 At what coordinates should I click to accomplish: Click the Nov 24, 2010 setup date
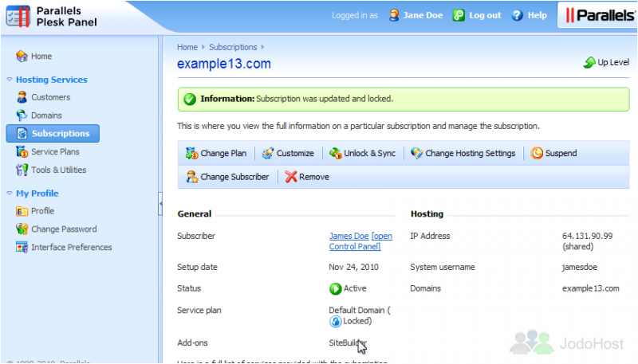coord(353,267)
